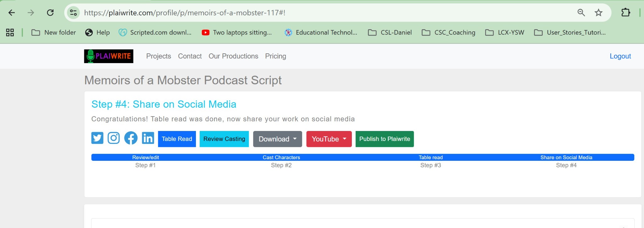Screen dimensions: 644x228
Task: View site information icon in address bar
Action: tap(73, 13)
